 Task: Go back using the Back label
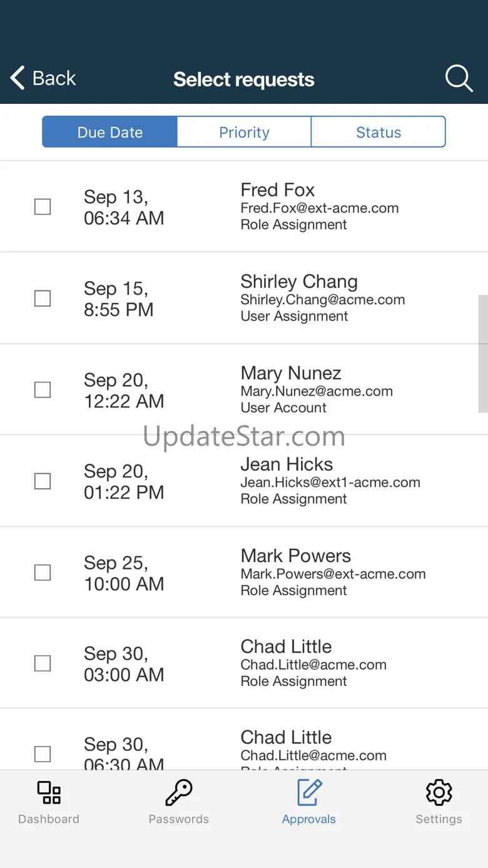point(54,78)
